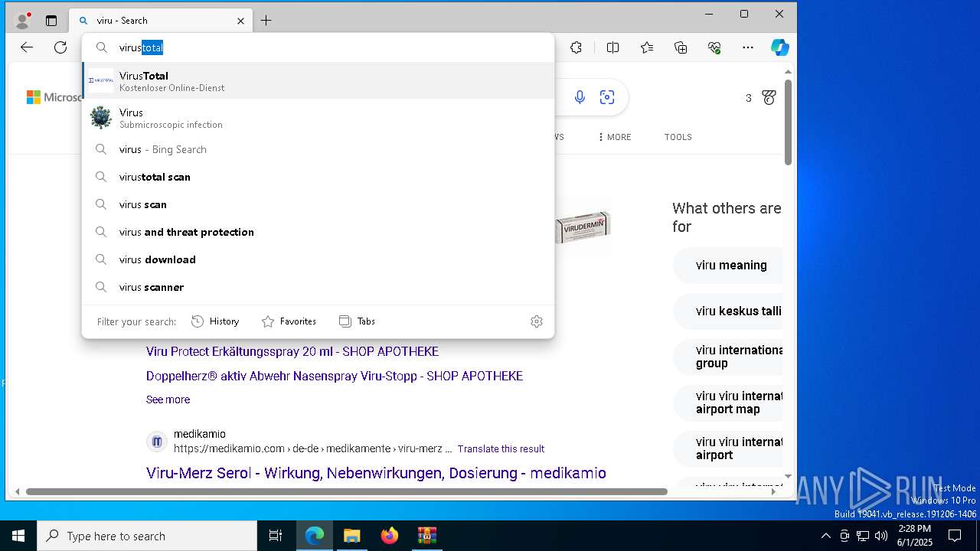Screen dimensions: 980x551
Task: Choose 'virus scan' suggestion
Action: pyautogui.click(x=318, y=204)
